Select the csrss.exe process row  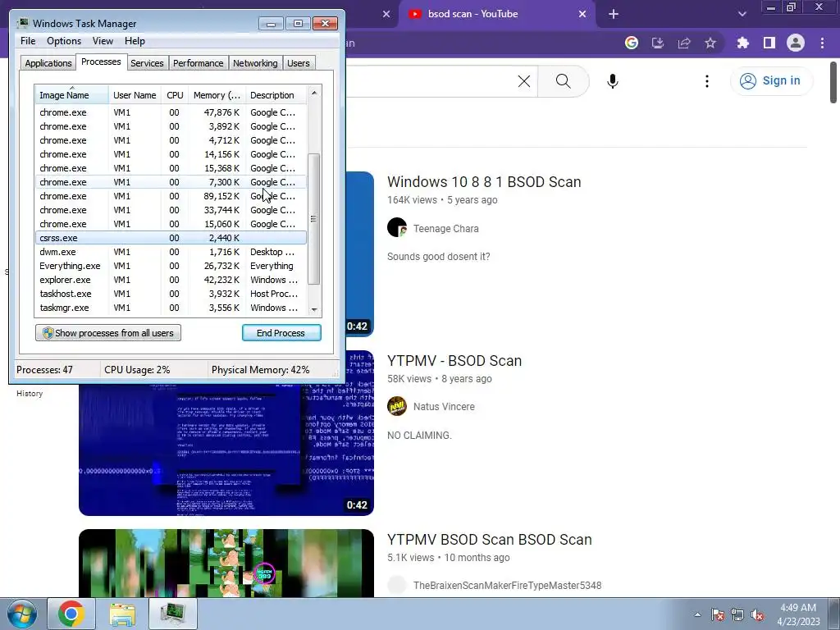click(171, 238)
